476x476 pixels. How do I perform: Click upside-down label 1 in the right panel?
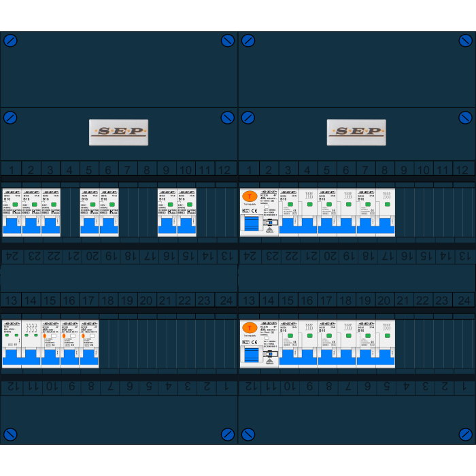coord(464,387)
